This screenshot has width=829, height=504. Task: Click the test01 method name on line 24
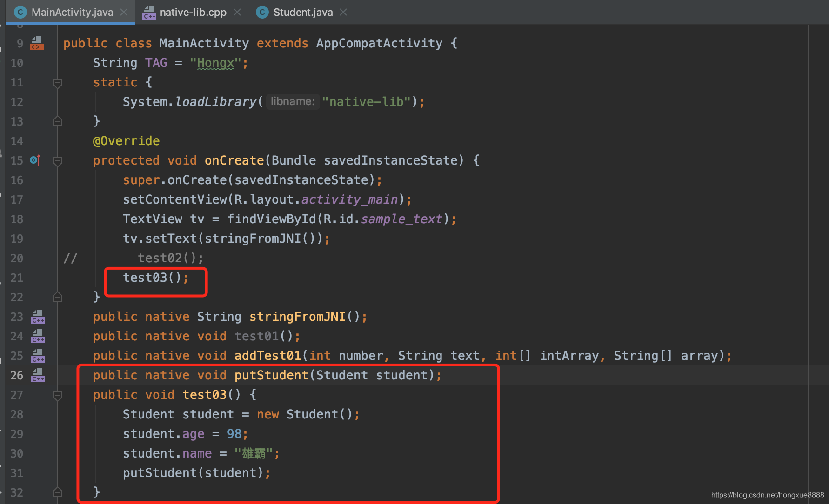tap(257, 336)
